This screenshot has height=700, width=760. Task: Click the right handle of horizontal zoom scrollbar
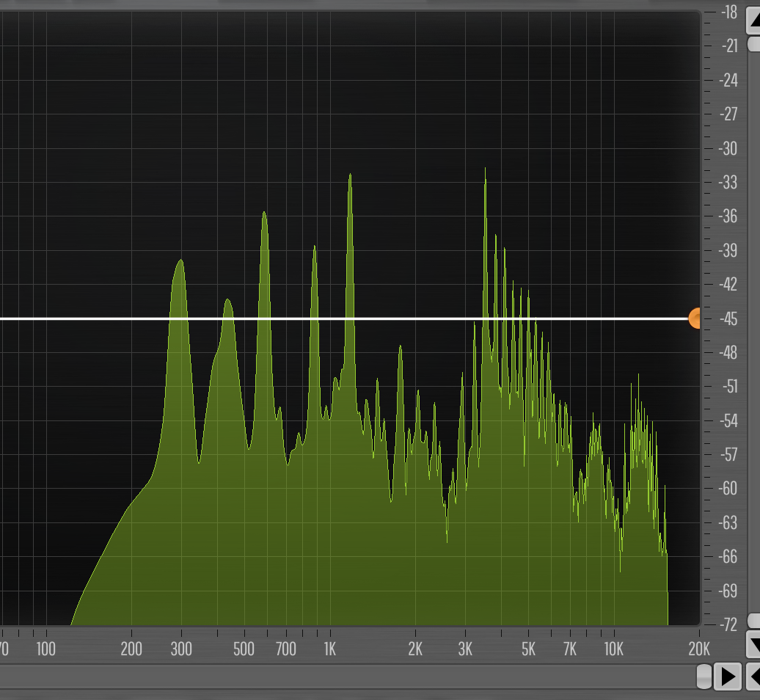(703, 676)
